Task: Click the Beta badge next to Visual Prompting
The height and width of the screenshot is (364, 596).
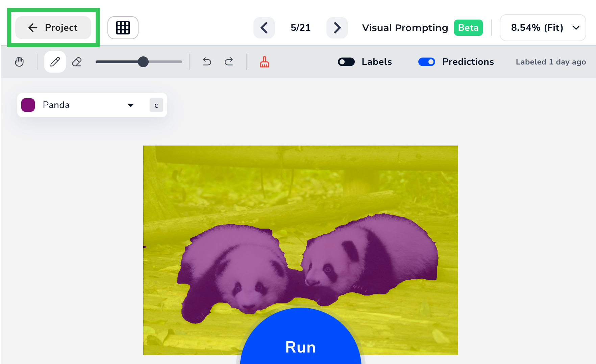Action: pyautogui.click(x=468, y=28)
